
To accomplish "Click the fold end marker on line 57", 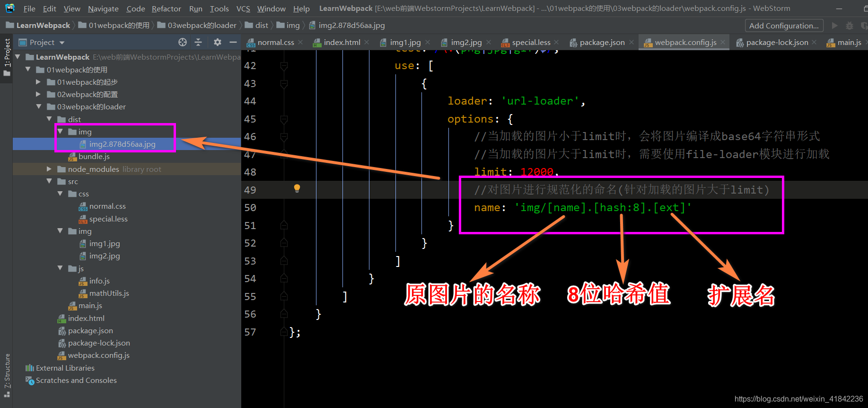I will coord(284,332).
